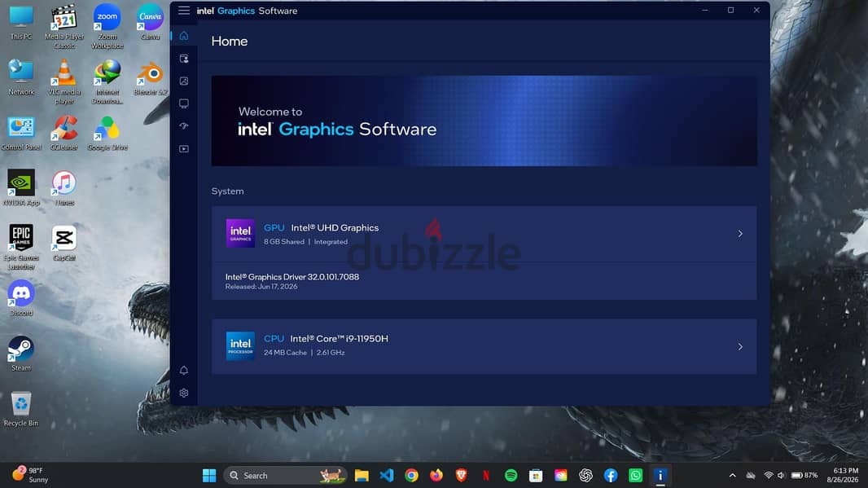This screenshot has width=868, height=488.
Task: Open This PC desktop icon
Action: (x=21, y=23)
